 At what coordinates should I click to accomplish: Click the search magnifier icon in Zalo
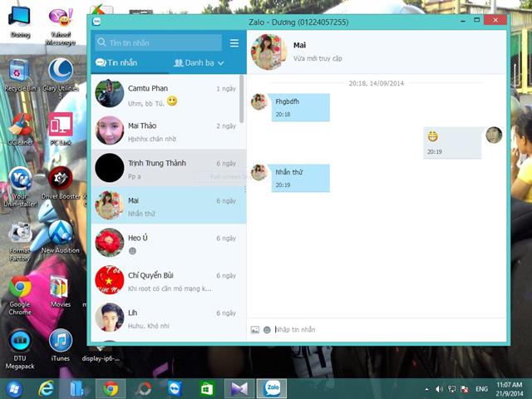101,42
